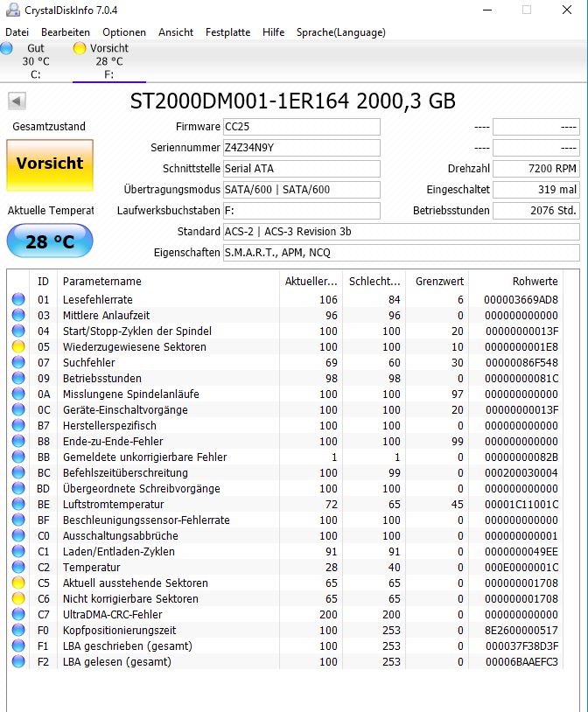Click the Firmware field showing CC25
The height and width of the screenshot is (712, 588).
coord(302,127)
